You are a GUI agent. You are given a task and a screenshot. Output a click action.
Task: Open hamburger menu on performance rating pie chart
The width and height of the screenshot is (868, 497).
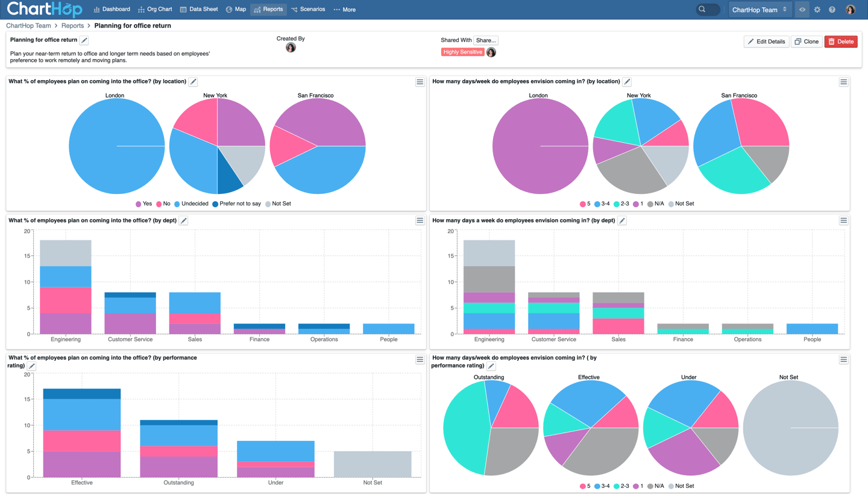tap(843, 360)
